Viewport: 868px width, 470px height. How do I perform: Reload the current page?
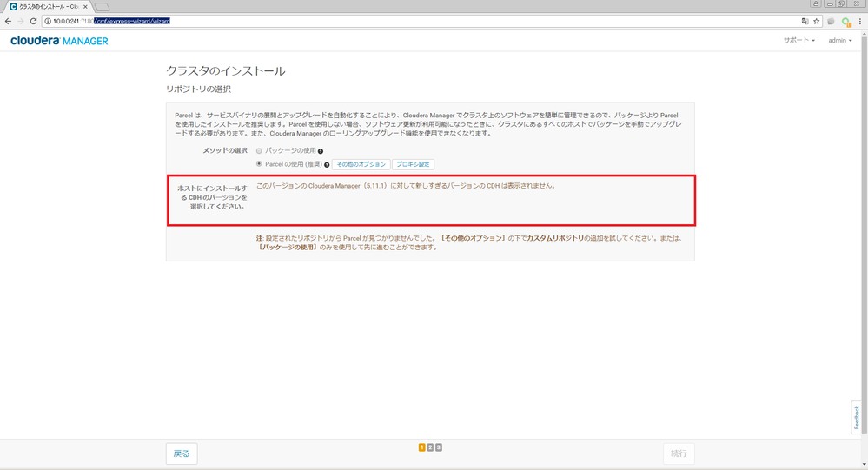click(x=33, y=21)
